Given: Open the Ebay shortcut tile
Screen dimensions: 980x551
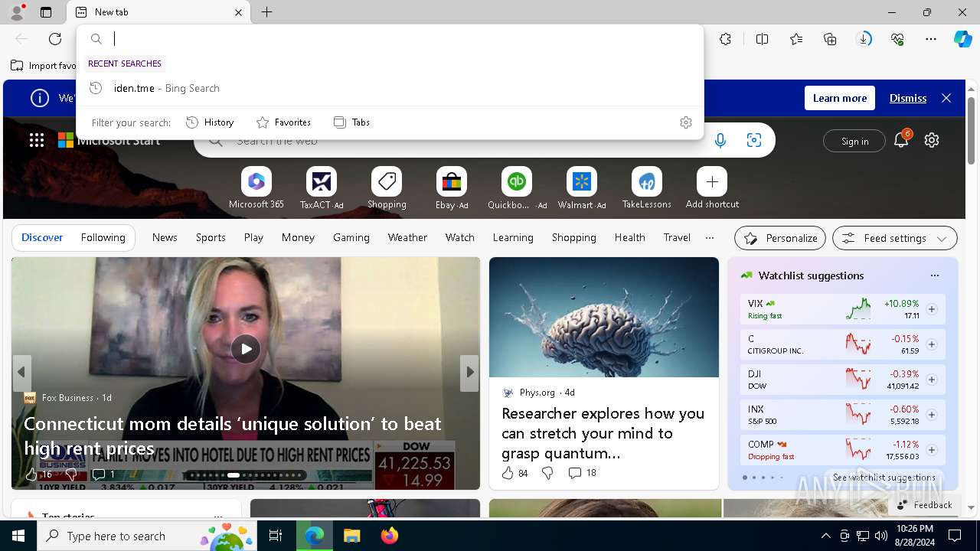Looking at the screenshot, I should point(452,189).
